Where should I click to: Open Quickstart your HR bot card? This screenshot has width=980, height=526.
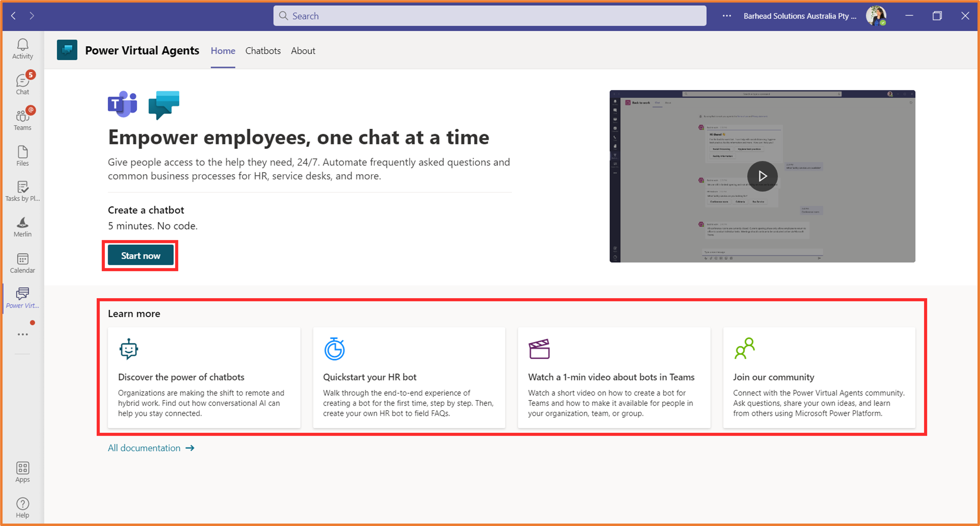(409, 378)
